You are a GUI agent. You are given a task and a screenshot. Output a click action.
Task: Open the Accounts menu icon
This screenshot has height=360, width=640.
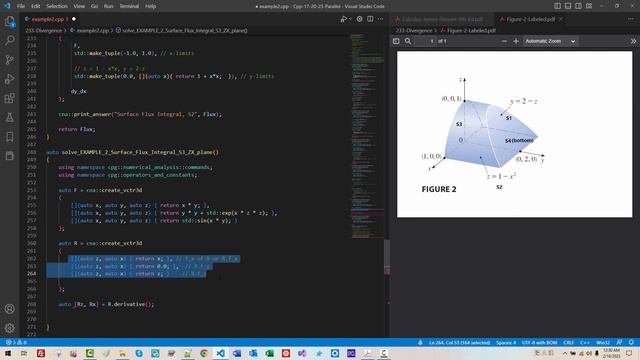pos(9,309)
